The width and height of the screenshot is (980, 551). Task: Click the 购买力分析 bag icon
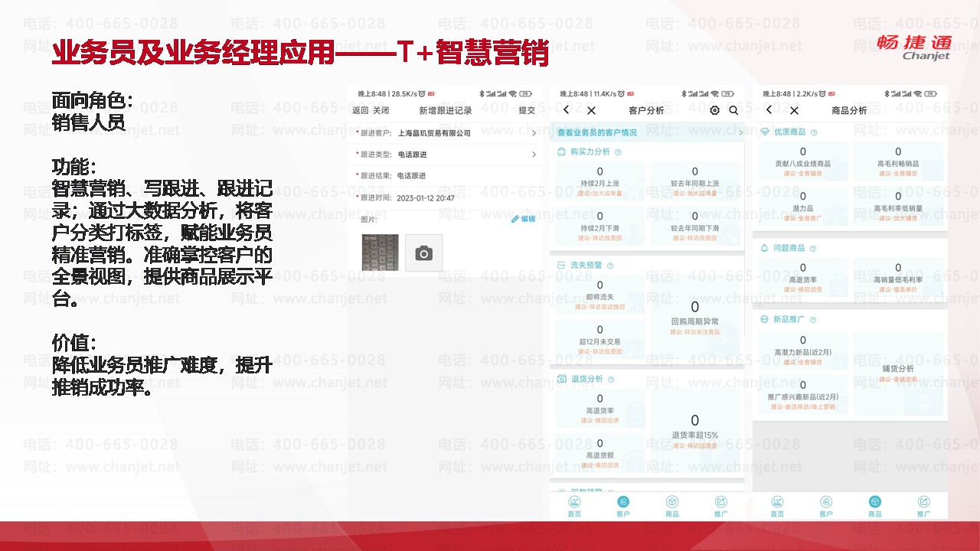561,152
